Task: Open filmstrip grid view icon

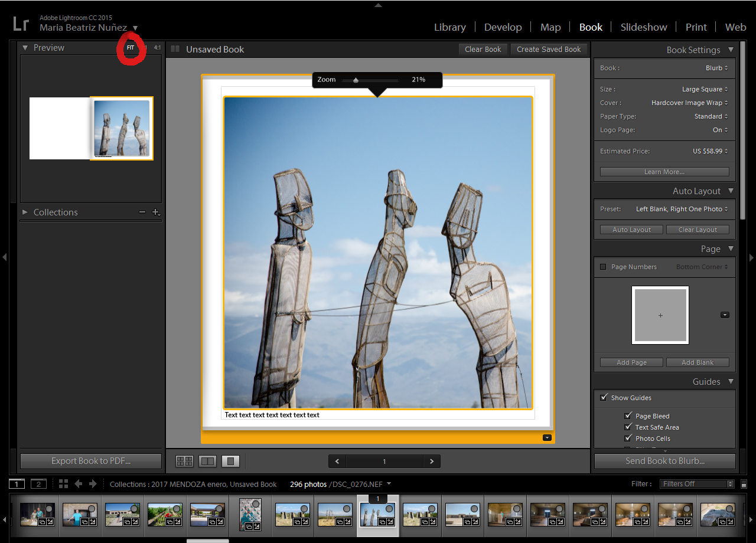Action: pyautogui.click(x=63, y=484)
